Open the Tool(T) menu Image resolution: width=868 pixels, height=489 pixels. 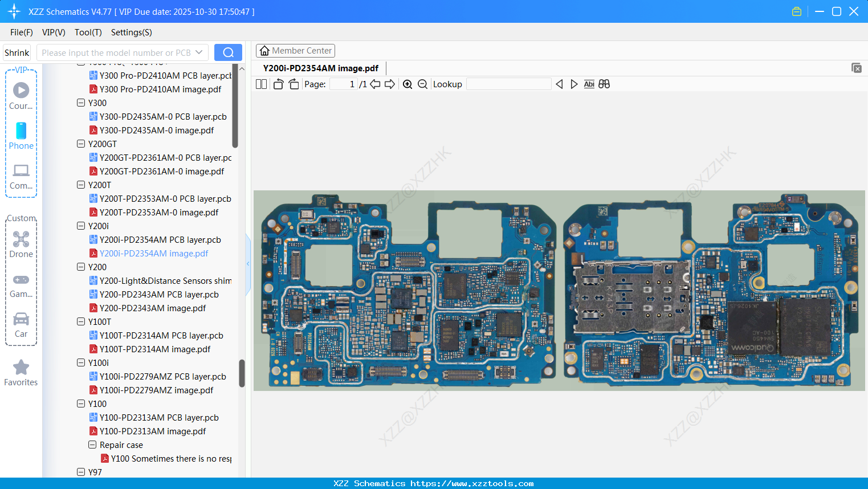tap(88, 32)
